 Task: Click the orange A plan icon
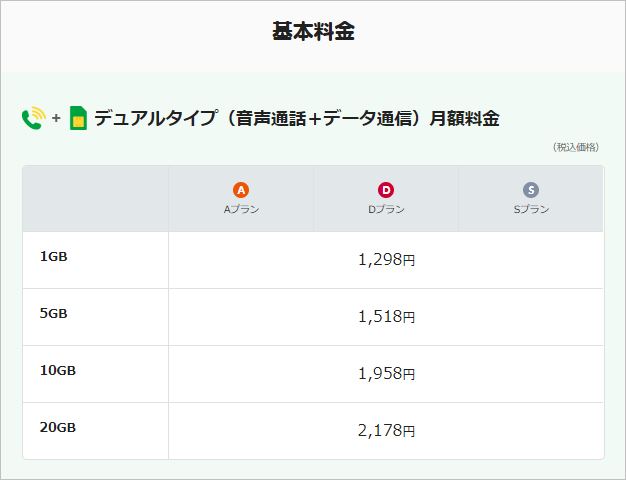[x=240, y=190]
